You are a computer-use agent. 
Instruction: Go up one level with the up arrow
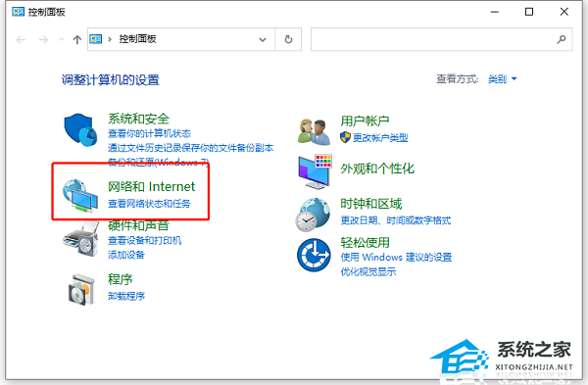77,39
